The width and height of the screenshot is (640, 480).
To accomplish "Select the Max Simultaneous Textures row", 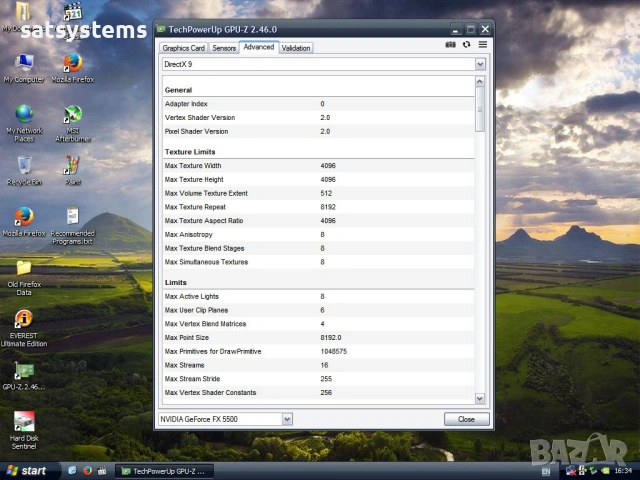I will tap(318, 262).
